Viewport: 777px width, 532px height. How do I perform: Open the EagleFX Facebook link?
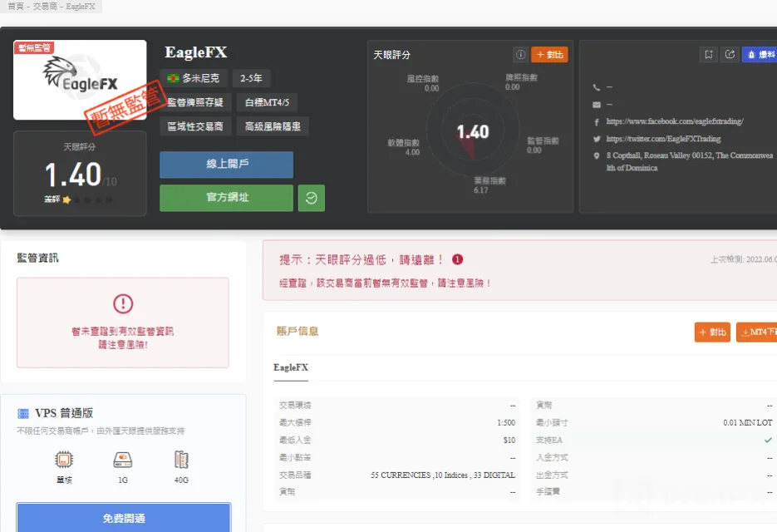tap(675, 121)
